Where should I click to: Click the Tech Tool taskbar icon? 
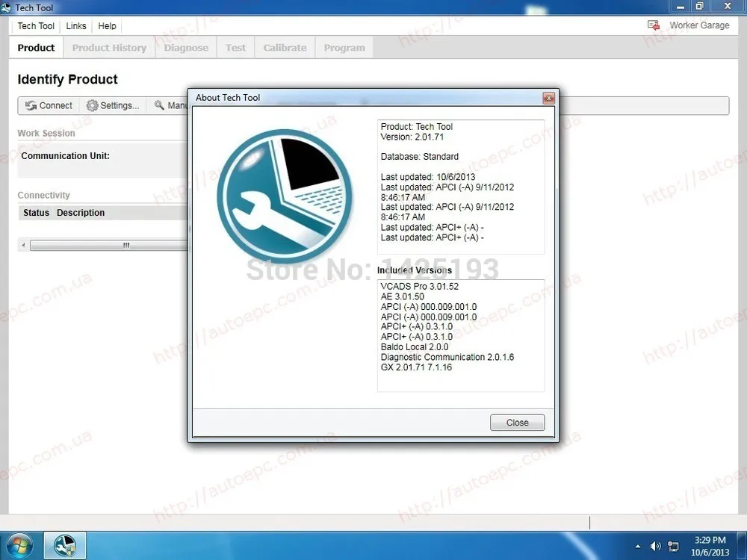tap(65, 546)
